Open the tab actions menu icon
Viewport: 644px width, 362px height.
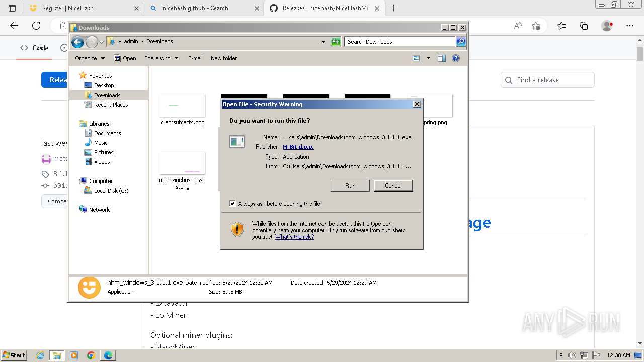pyautogui.click(x=12, y=8)
